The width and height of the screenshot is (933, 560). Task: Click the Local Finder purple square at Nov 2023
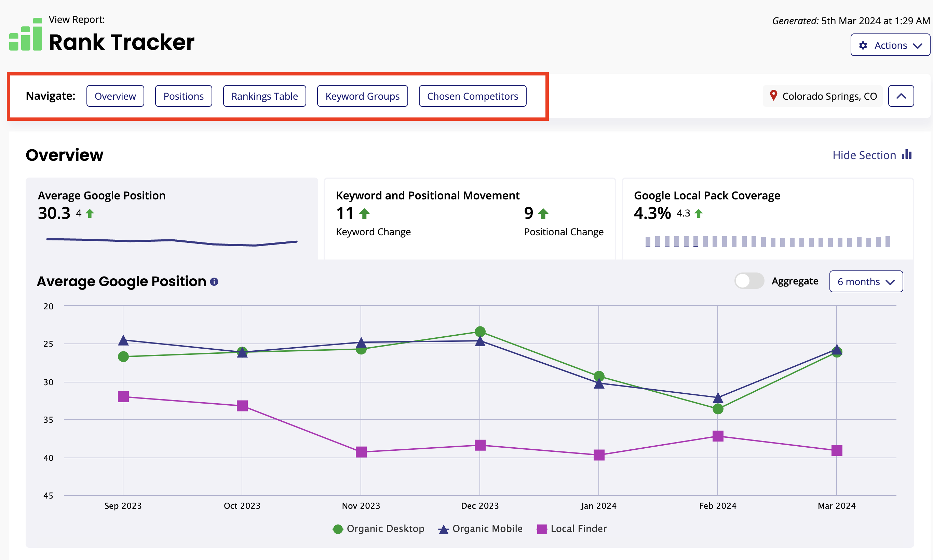point(361,452)
